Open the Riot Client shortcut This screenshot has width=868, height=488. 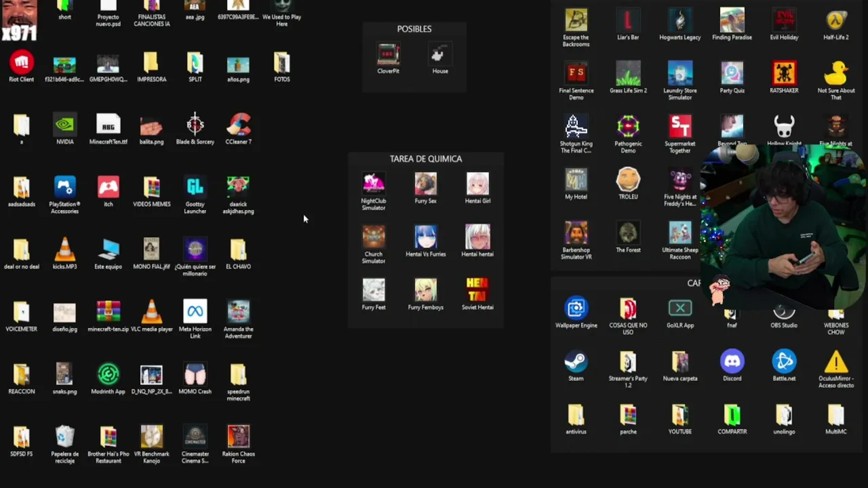[22, 63]
